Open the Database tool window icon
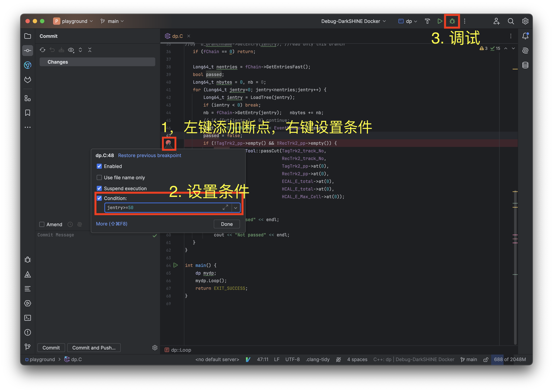This screenshot has height=392, width=553. 525,65
